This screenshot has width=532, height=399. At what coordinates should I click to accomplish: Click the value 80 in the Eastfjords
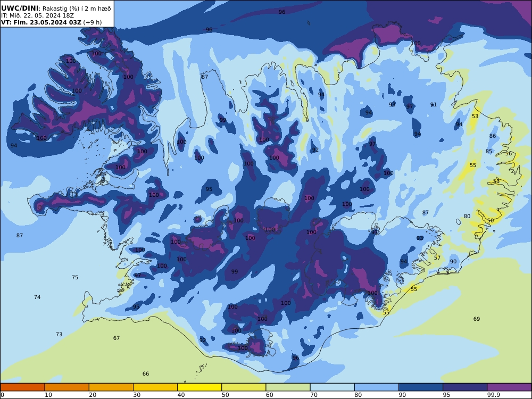click(x=467, y=216)
